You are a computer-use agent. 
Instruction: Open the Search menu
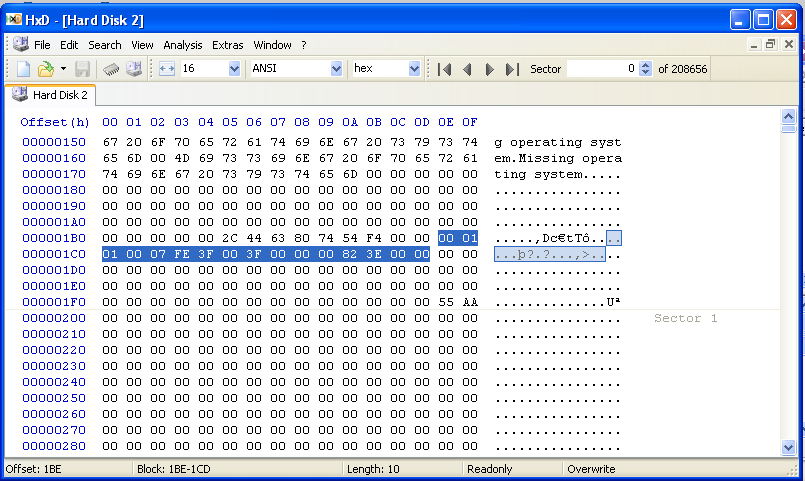pos(105,45)
